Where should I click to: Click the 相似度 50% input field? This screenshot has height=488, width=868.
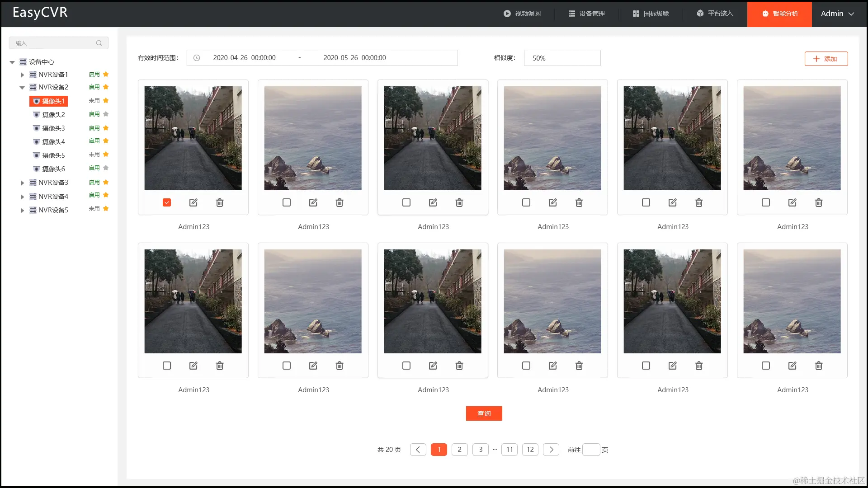(x=562, y=58)
